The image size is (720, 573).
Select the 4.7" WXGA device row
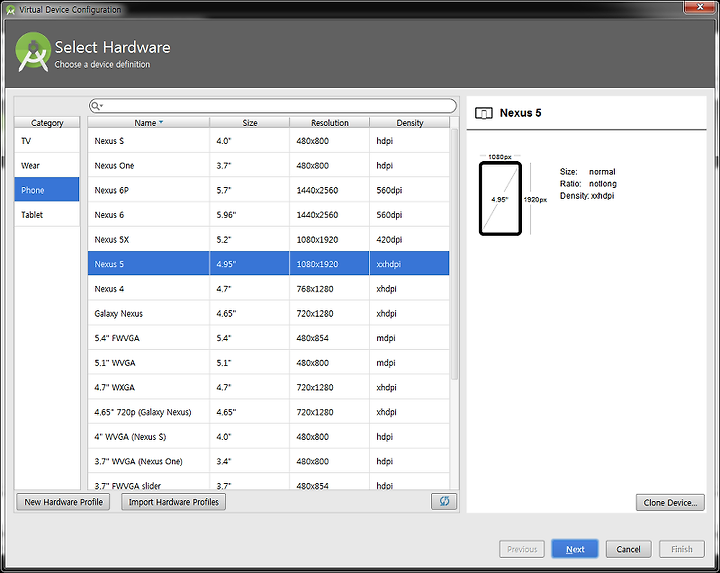[269, 387]
